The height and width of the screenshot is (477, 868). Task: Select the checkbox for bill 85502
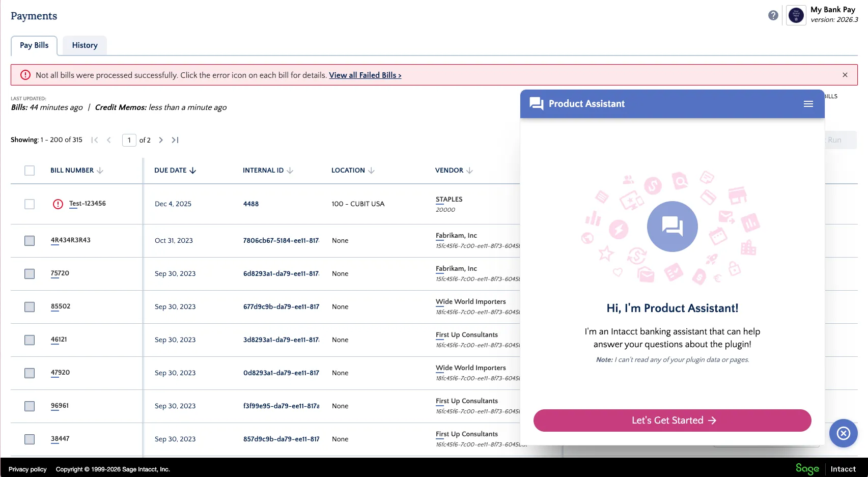(x=30, y=307)
